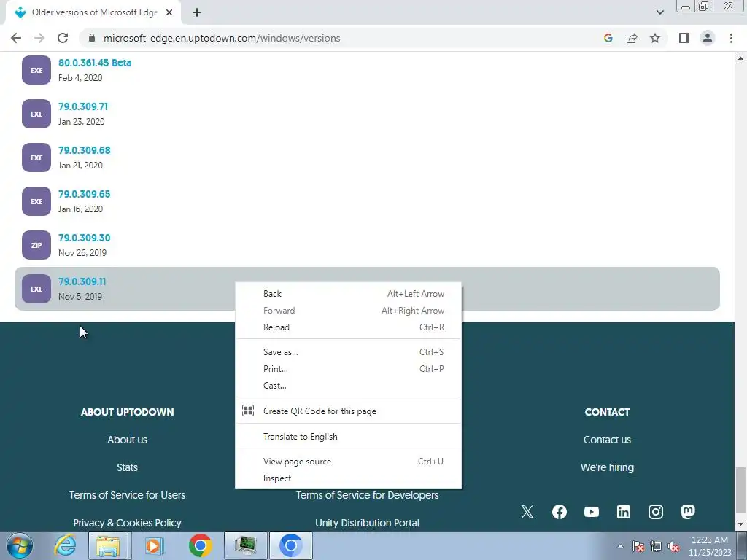The width and height of the screenshot is (747, 560).
Task: Visit Uptodown's X (Twitter) profile icon
Action: [x=527, y=512]
